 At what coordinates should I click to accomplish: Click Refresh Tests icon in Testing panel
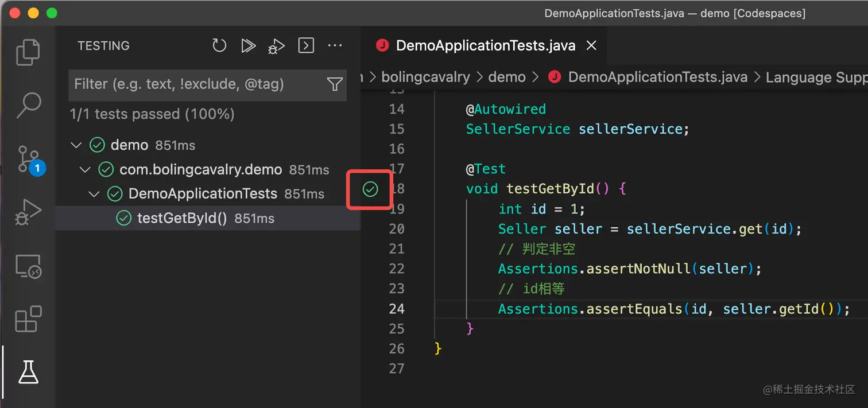[219, 45]
